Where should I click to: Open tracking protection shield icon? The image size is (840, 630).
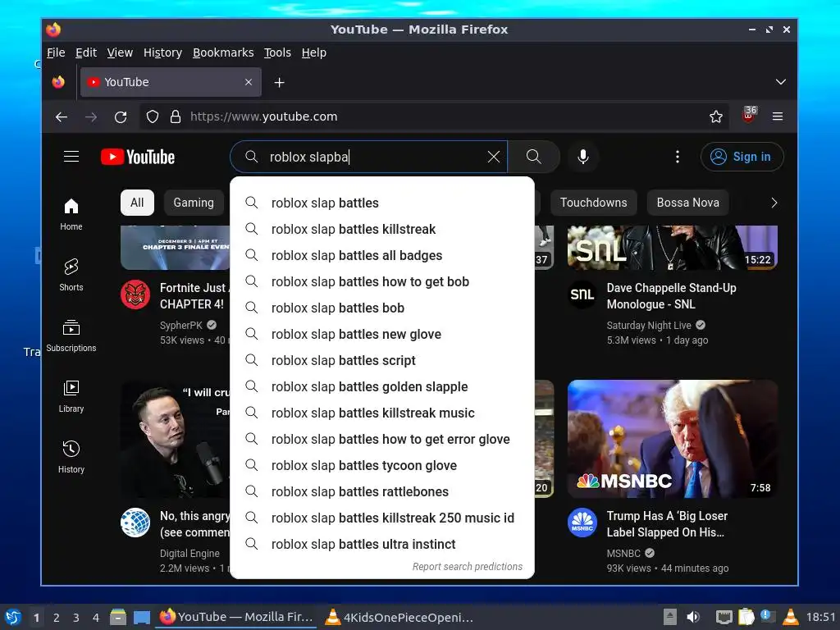coord(153,116)
